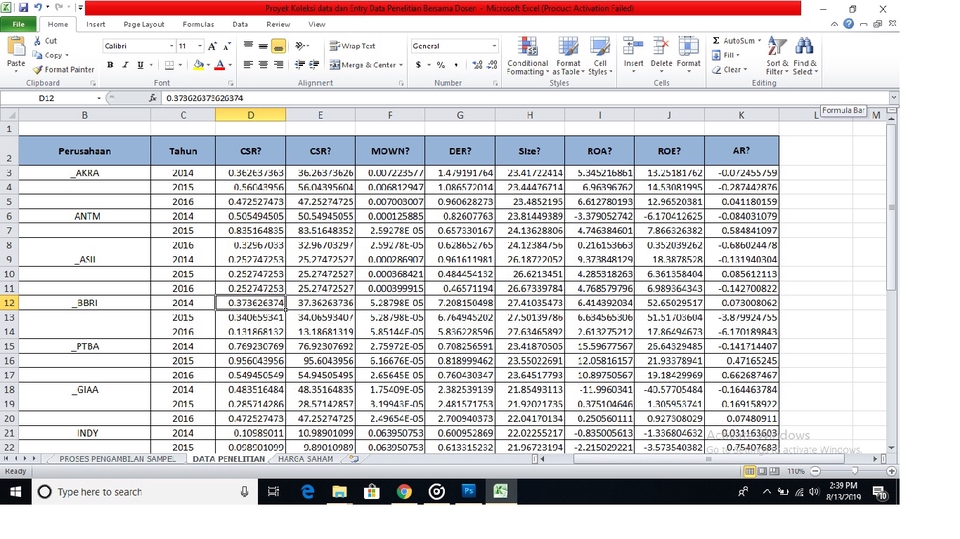Open PROSES PENGAMBILAN SAMPEL sheet tab
960x539 pixels.
point(117,459)
